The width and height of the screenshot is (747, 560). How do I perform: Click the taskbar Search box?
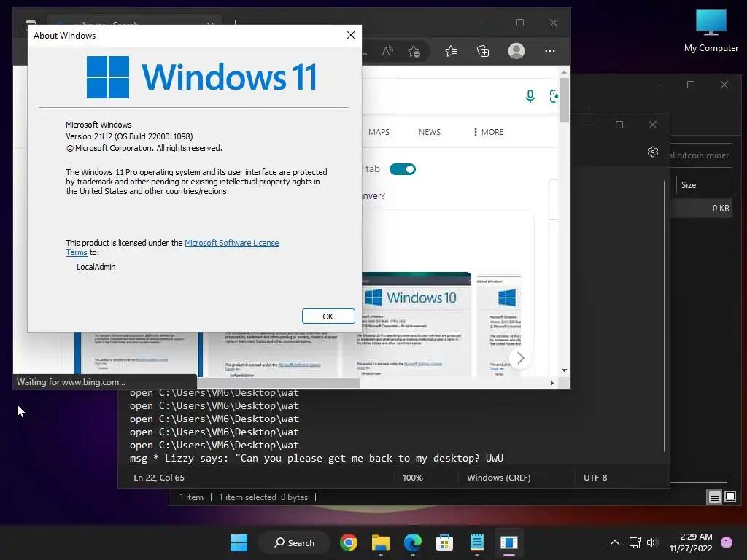[295, 542]
